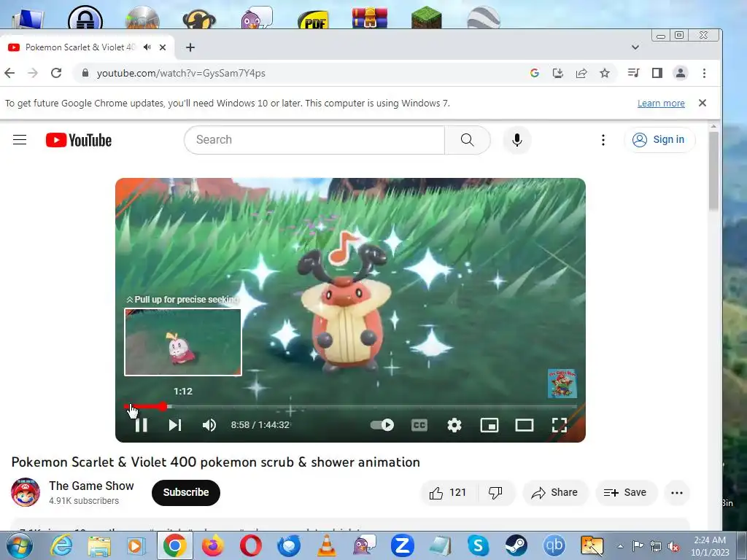
Task: Pause the video with the pause button
Action: (x=141, y=425)
